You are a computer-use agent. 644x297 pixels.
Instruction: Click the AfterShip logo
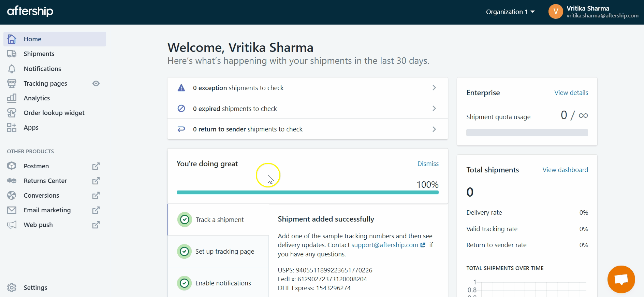click(30, 11)
